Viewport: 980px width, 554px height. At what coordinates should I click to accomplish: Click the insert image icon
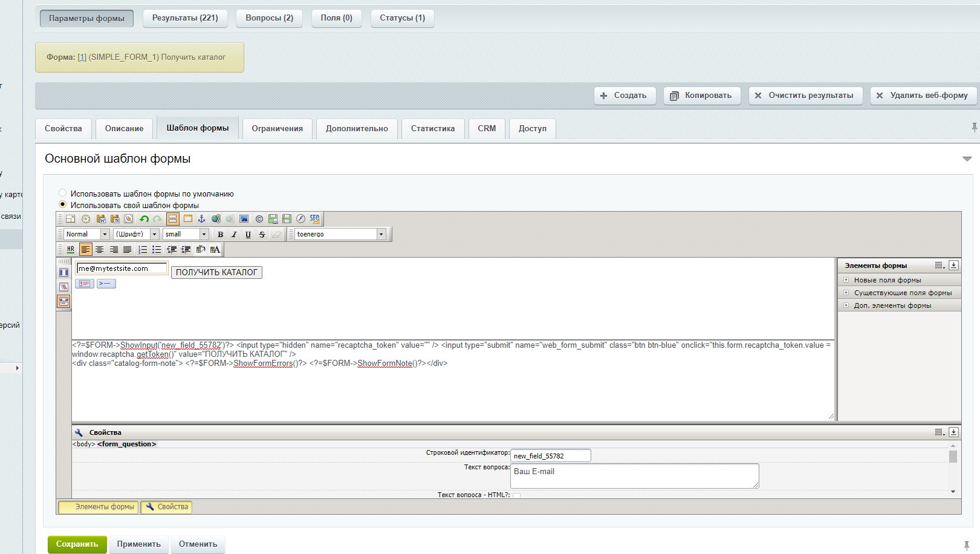(244, 219)
